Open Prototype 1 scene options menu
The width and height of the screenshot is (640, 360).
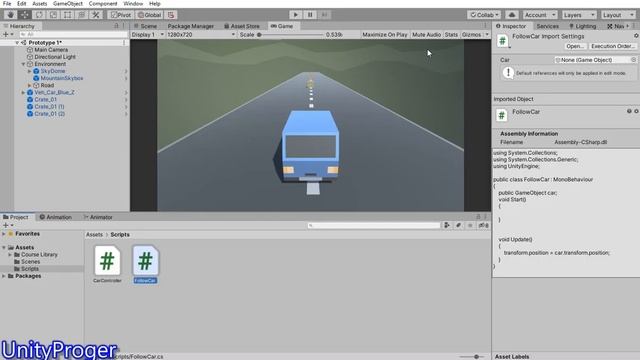pyautogui.click(x=124, y=42)
